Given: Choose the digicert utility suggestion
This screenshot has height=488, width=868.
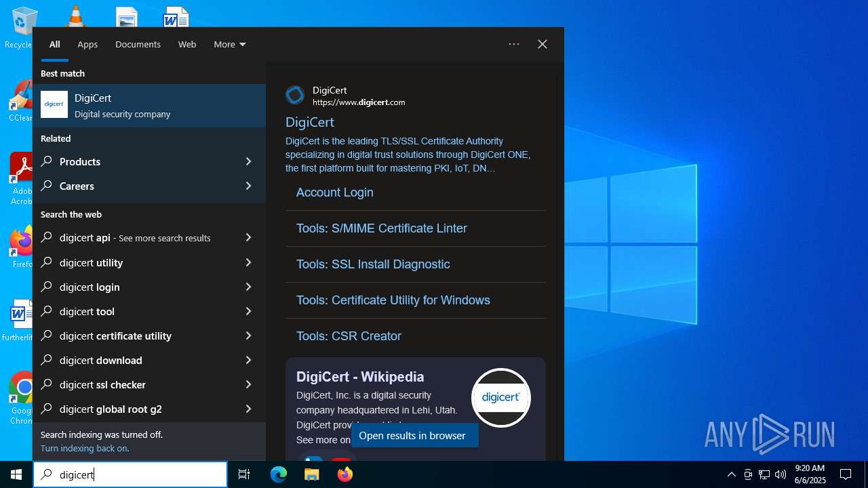Looking at the screenshot, I should click(149, 262).
